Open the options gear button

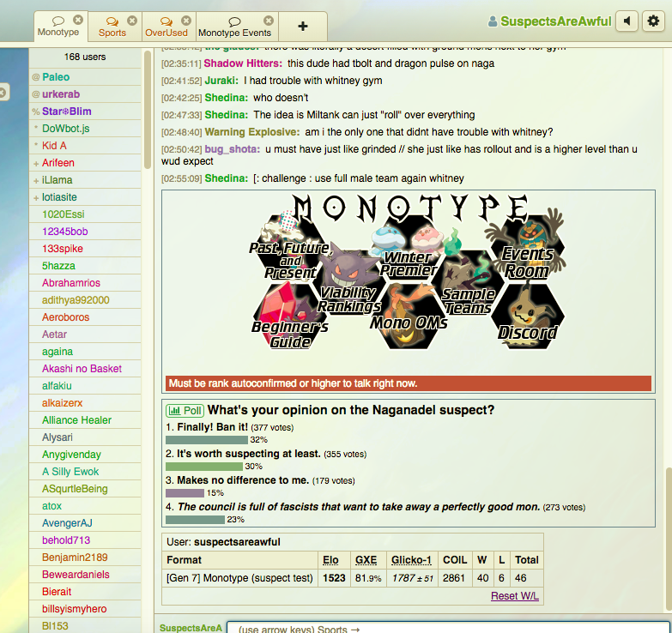click(653, 21)
